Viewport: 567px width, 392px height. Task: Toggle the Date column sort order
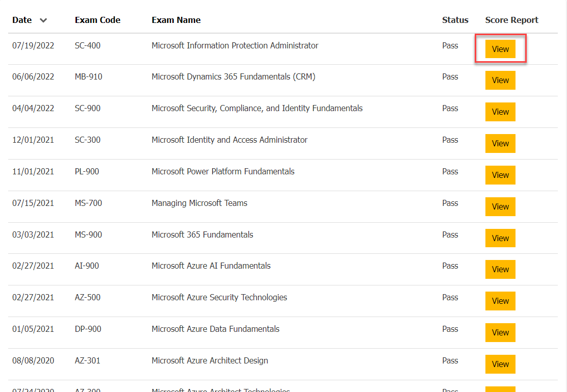(22, 20)
